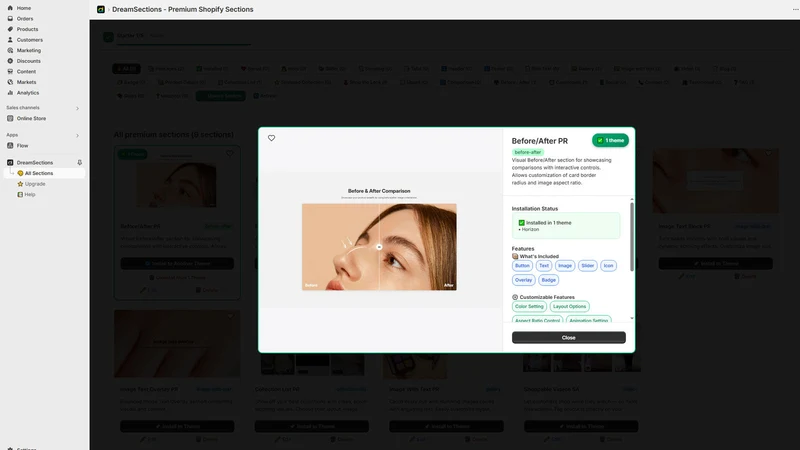Expand the Apps chevron
Image resolution: width=800 pixels, height=450 pixels.
tap(78, 136)
